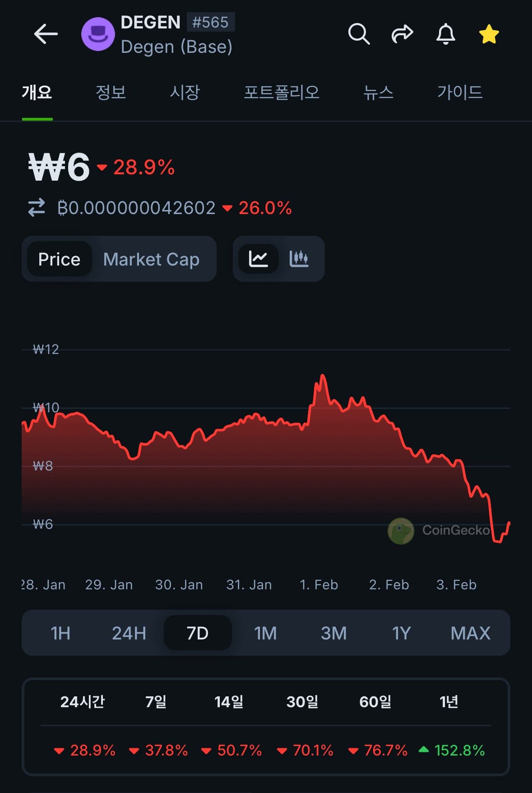This screenshot has width=532, height=793.
Task: Switch to the 포트폴리오 tab
Action: click(x=282, y=93)
